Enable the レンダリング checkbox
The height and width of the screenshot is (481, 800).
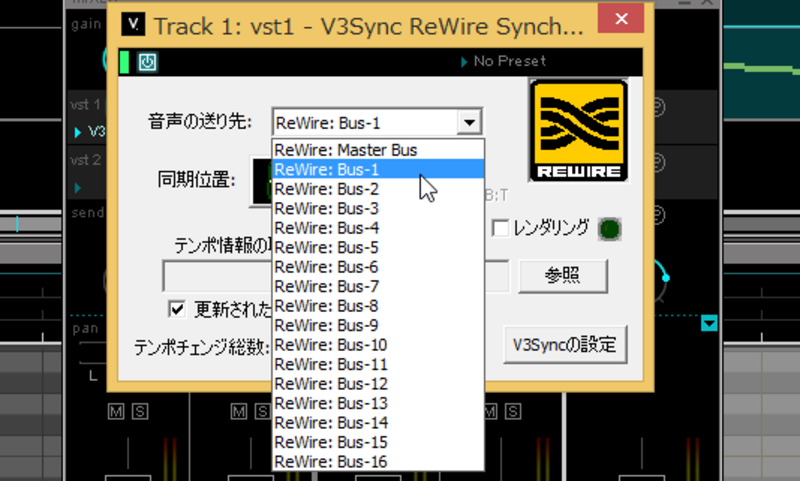(x=501, y=229)
